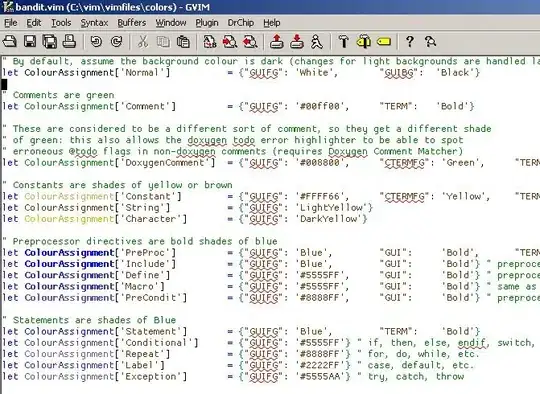Cut selection with scissors icon
This screenshot has height=394, width=540.
click(x=143, y=42)
